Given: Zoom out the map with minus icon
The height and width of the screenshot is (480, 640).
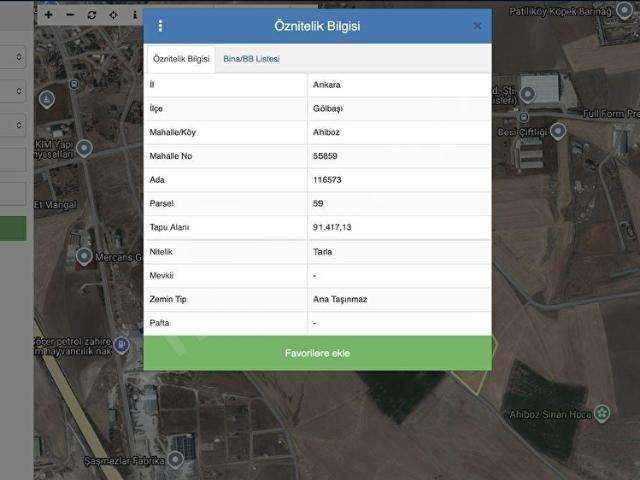Looking at the screenshot, I should click(x=70, y=15).
